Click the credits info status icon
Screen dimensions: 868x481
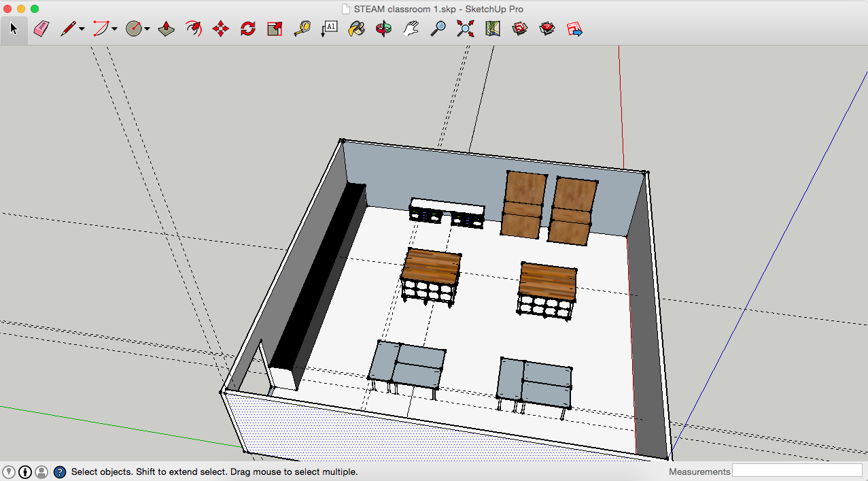point(25,471)
